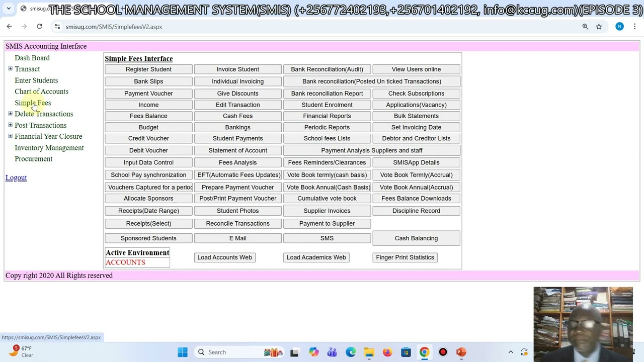Expand the Financial Year Closure node

pos(10,136)
